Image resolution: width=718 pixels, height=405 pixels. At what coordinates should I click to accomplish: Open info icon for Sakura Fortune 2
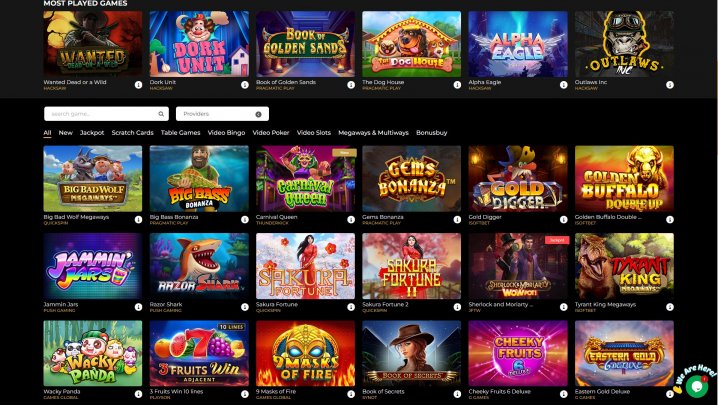click(457, 307)
